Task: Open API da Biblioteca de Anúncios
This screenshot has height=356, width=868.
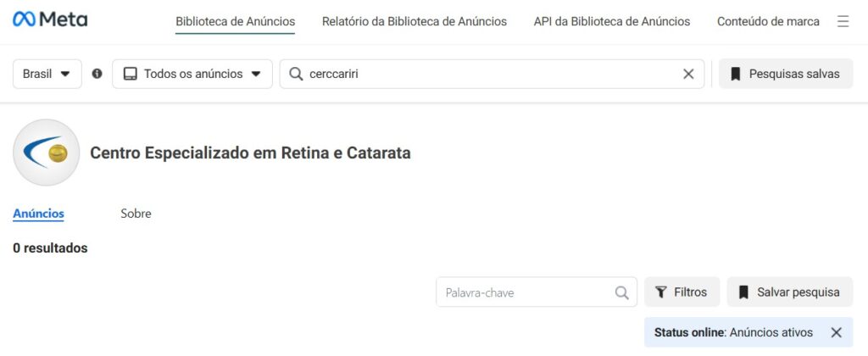Action: pyautogui.click(x=612, y=21)
